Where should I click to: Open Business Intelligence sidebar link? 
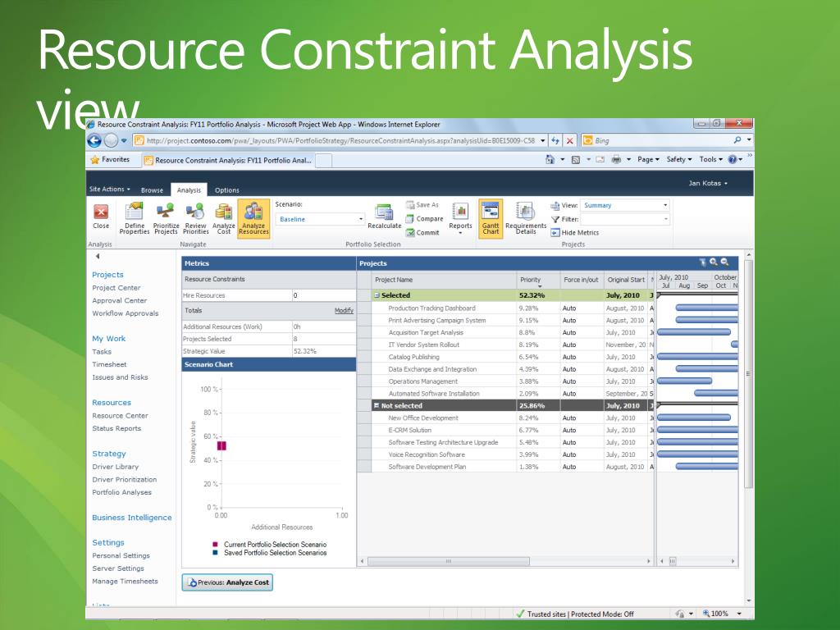[x=132, y=518]
